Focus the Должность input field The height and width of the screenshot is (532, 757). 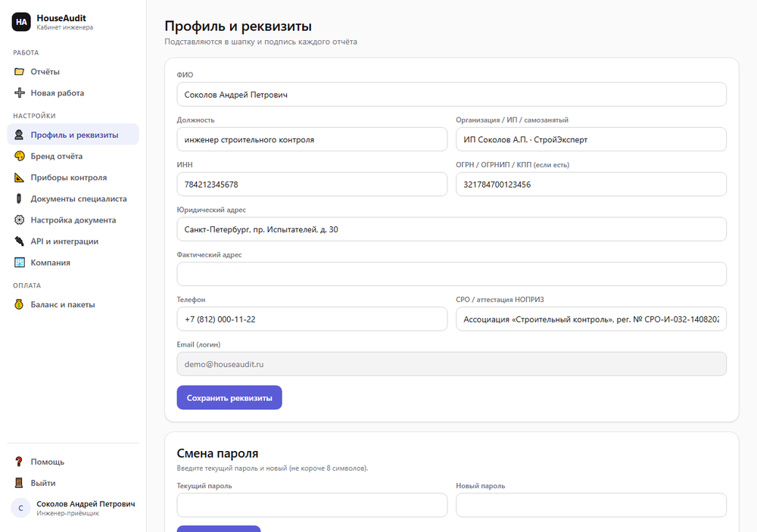click(312, 139)
